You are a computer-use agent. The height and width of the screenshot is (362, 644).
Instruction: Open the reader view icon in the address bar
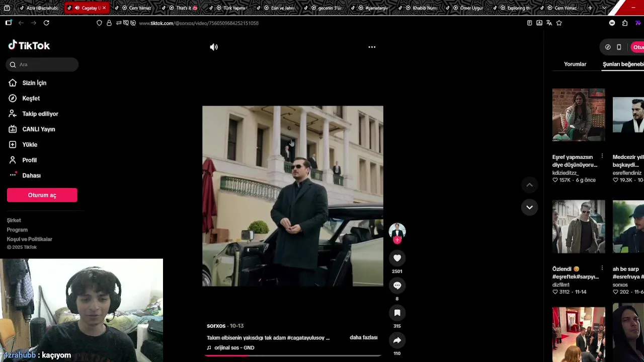click(x=529, y=23)
